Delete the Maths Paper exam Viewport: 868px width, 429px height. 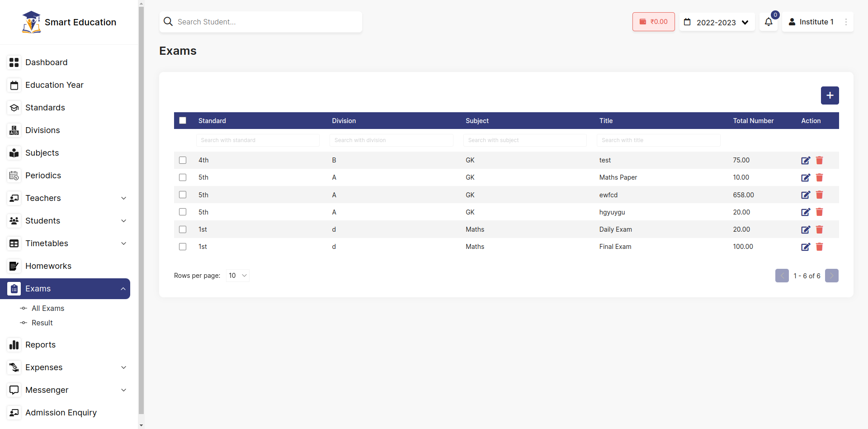(x=820, y=177)
